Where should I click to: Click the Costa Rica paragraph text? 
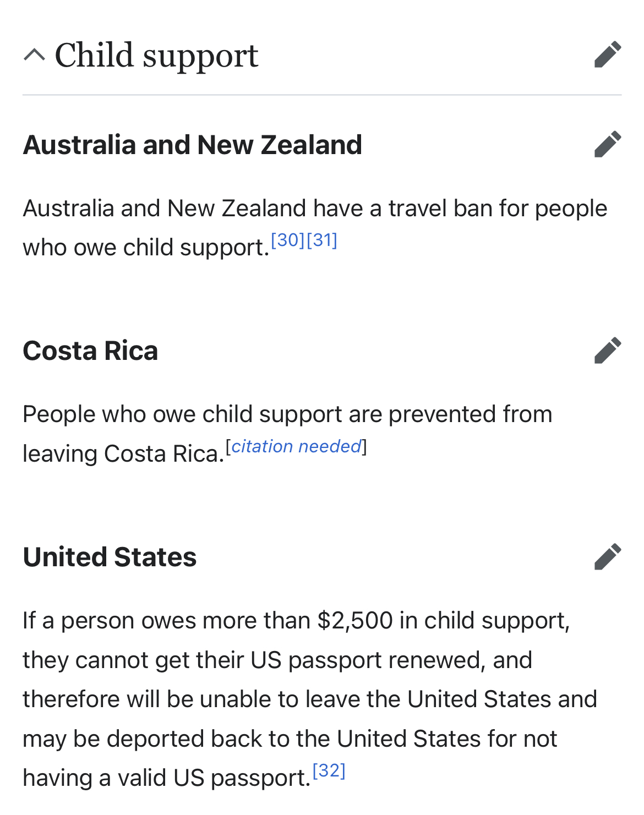287,434
